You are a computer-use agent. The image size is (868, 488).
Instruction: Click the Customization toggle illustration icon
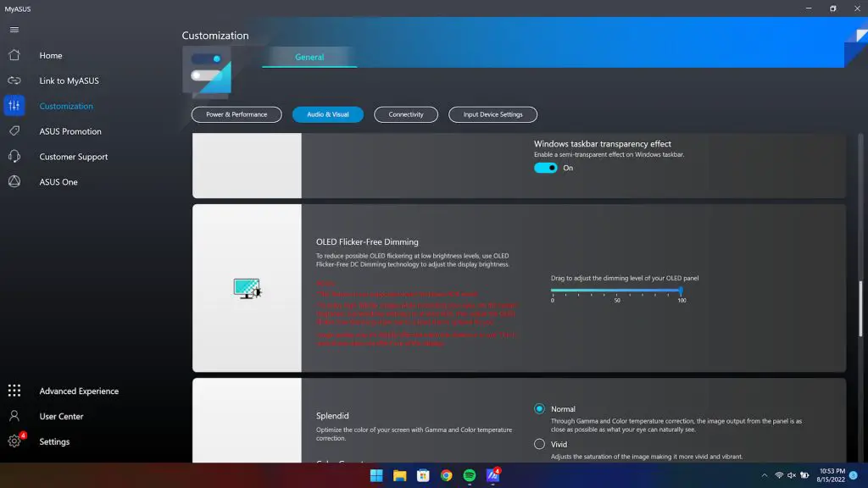tap(207, 72)
